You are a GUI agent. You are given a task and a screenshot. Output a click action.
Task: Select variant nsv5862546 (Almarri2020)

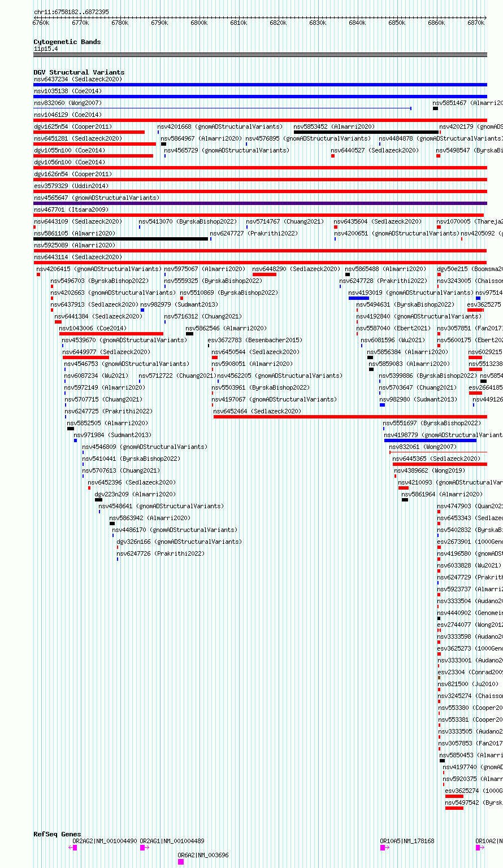pos(226,328)
